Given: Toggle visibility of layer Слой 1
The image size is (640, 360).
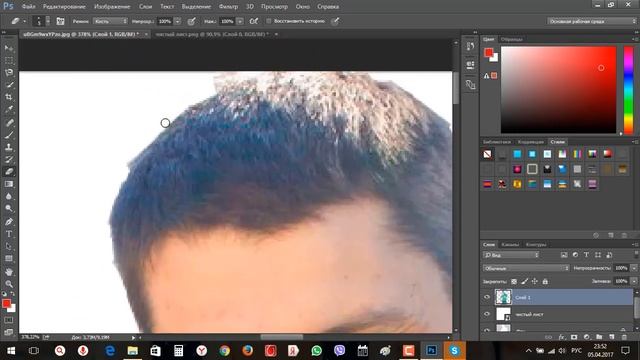Looking at the screenshot, I should pyautogui.click(x=487, y=298).
